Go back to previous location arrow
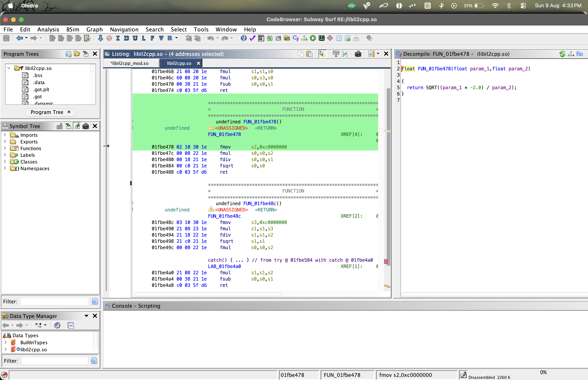Screen dimensions: 588x380 tap(19, 38)
